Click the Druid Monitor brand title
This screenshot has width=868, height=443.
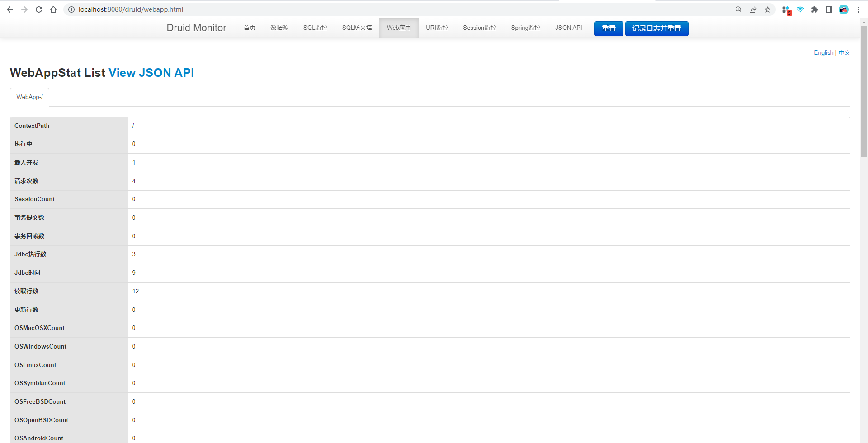196,28
